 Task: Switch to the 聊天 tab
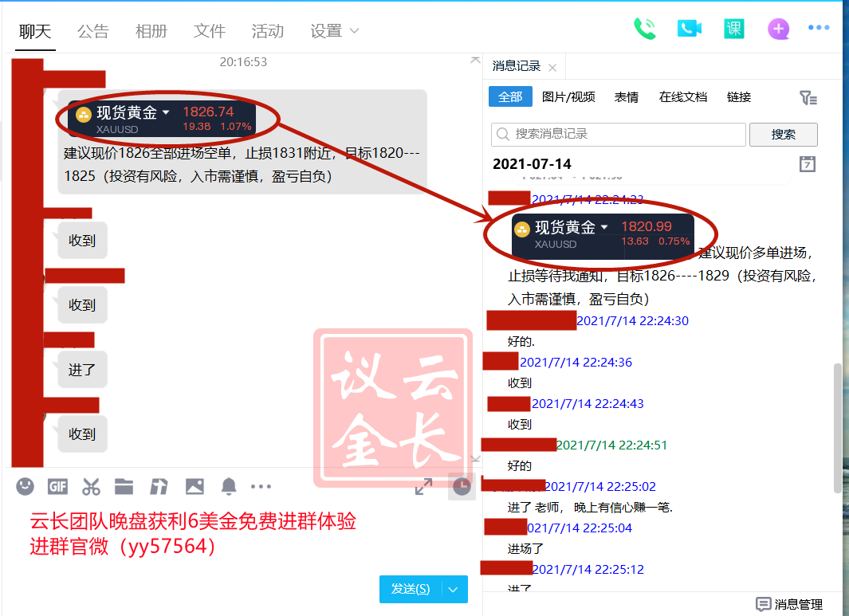pos(35,31)
